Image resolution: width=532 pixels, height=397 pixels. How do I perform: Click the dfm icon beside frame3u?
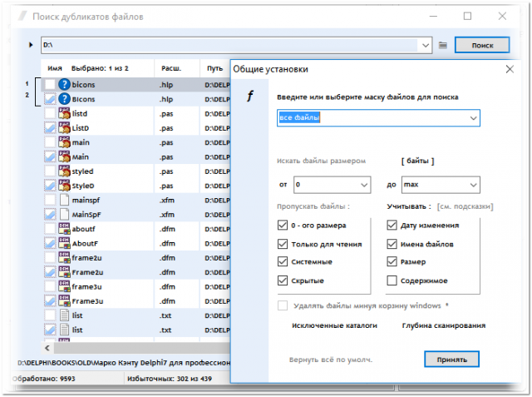64,286
